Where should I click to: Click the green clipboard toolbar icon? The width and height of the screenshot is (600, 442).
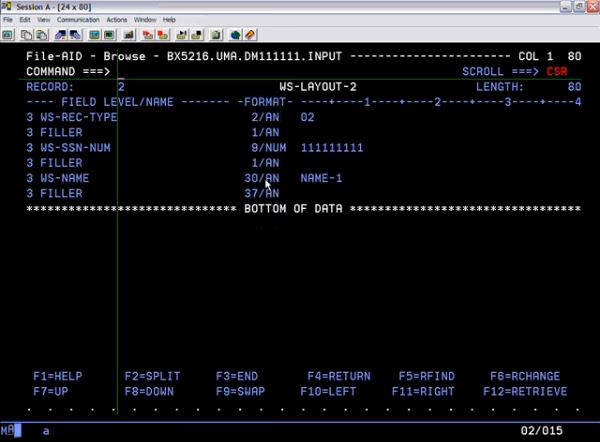[x=216, y=35]
